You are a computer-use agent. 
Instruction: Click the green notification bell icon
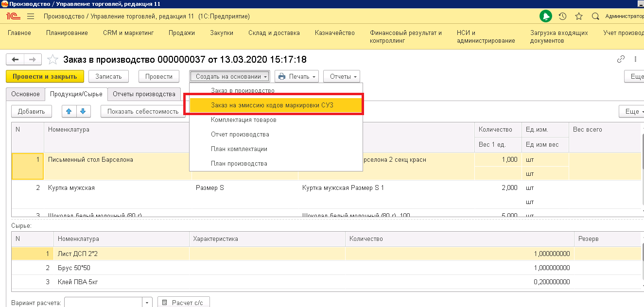pyautogui.click(x=546, y=17)
